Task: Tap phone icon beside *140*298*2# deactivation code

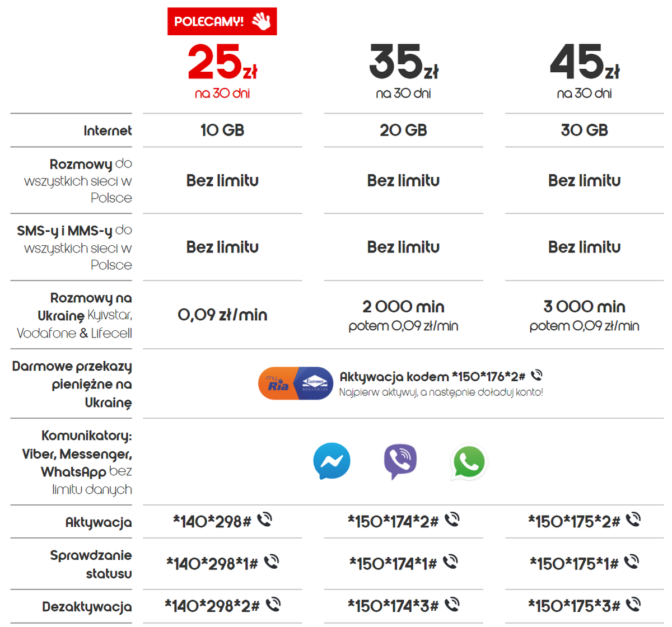Action: tap(273, 605)
